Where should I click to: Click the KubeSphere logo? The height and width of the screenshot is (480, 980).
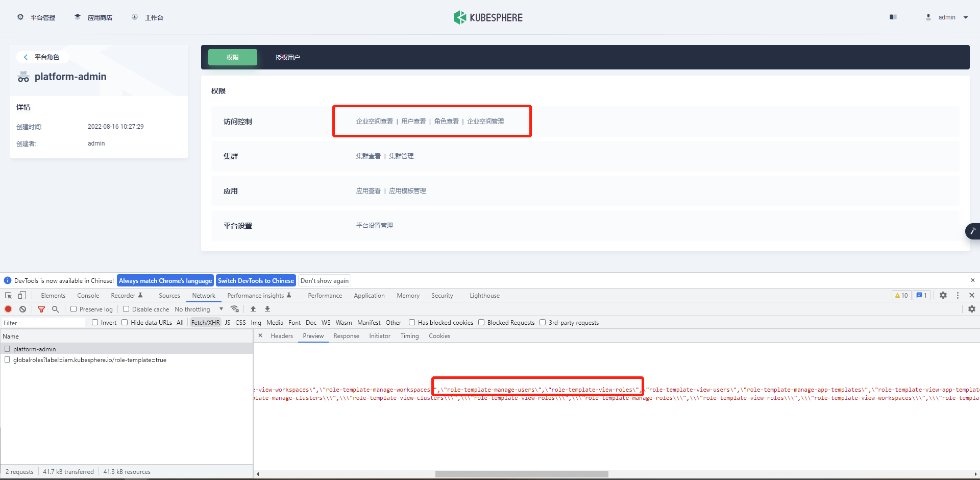pos(488,17)
